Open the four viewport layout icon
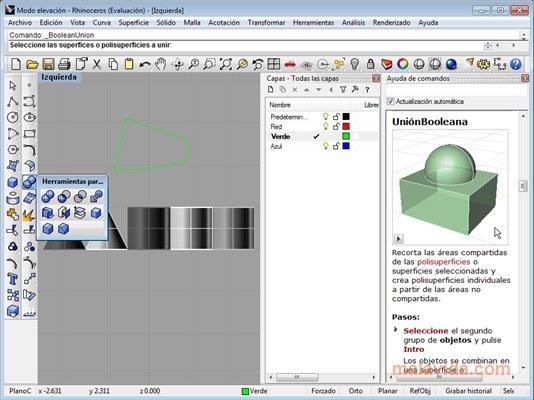 point(274,64)
